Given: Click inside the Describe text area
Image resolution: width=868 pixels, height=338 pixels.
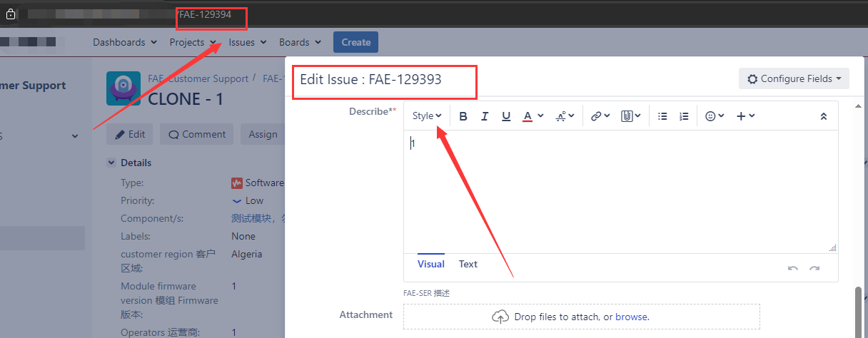Looking at the screenshot, I should (620, 191).
